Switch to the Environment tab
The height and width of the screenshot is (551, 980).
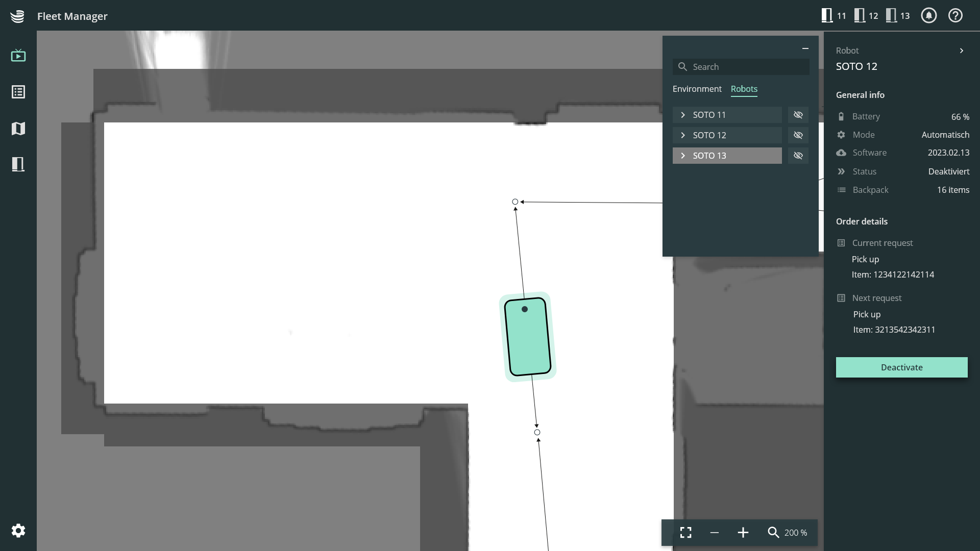click(x=697, y=89)
